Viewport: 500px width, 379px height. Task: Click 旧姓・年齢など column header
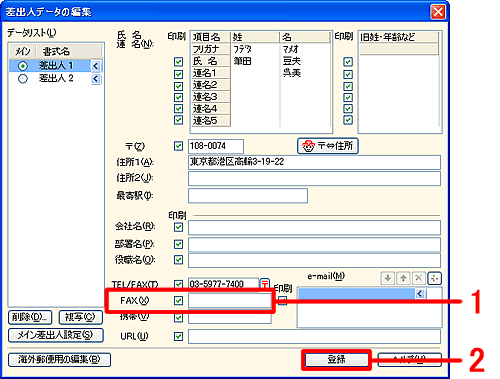point(399,37)
